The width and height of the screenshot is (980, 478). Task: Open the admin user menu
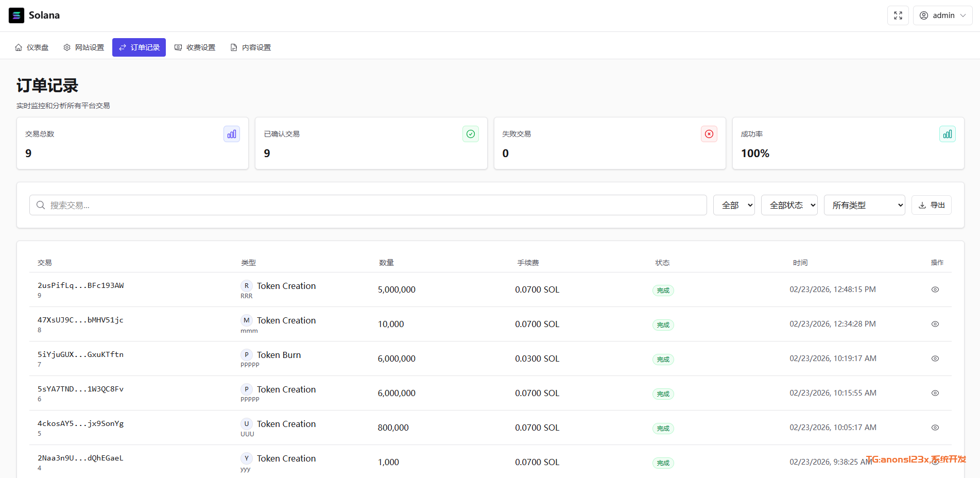point(942,15)
